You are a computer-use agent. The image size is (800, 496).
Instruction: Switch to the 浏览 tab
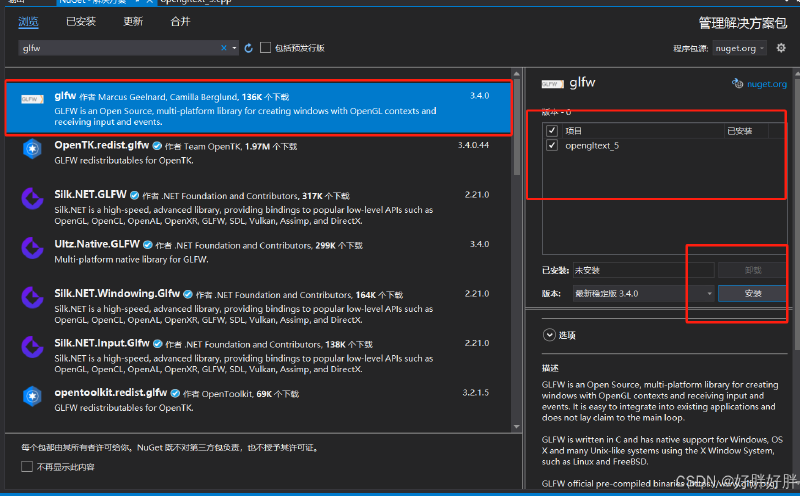point(28,21)
